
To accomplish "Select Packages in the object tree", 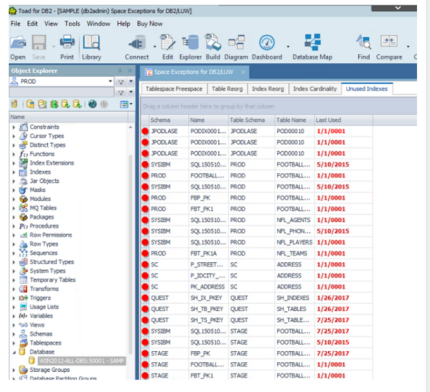I will (x=42, y=217).
